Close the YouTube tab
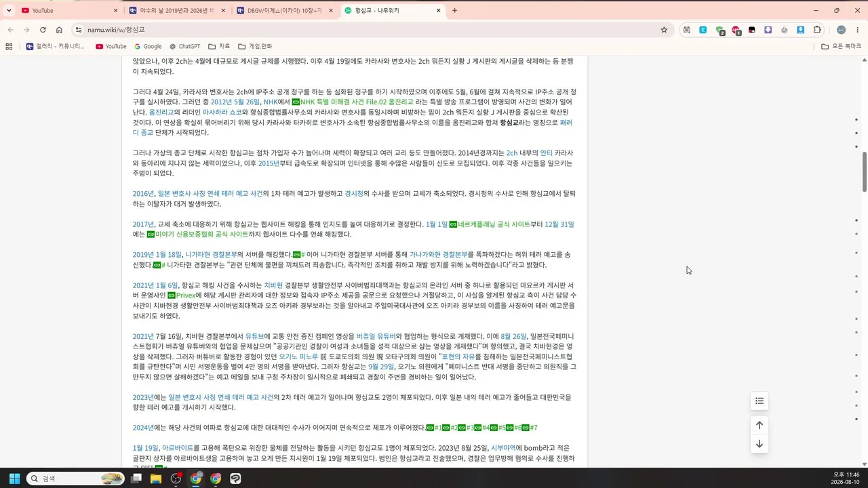The image size is (868, 488). click(115, 10)
